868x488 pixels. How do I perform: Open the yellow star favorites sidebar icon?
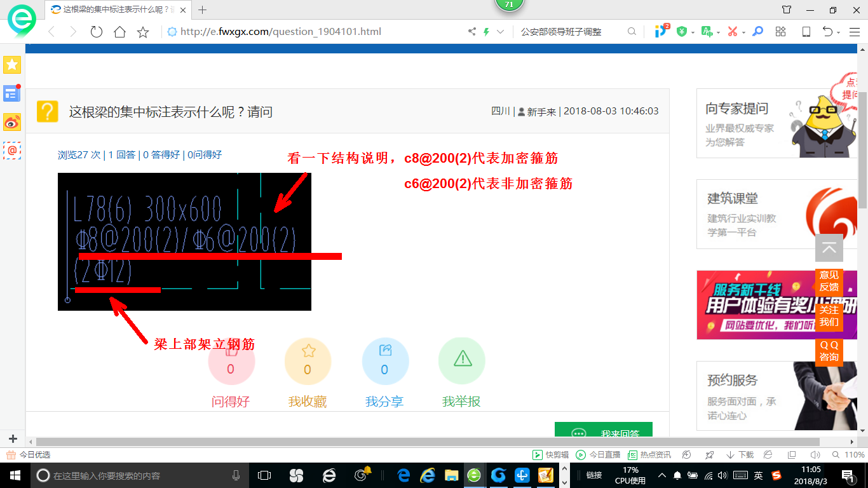point(12,65)
